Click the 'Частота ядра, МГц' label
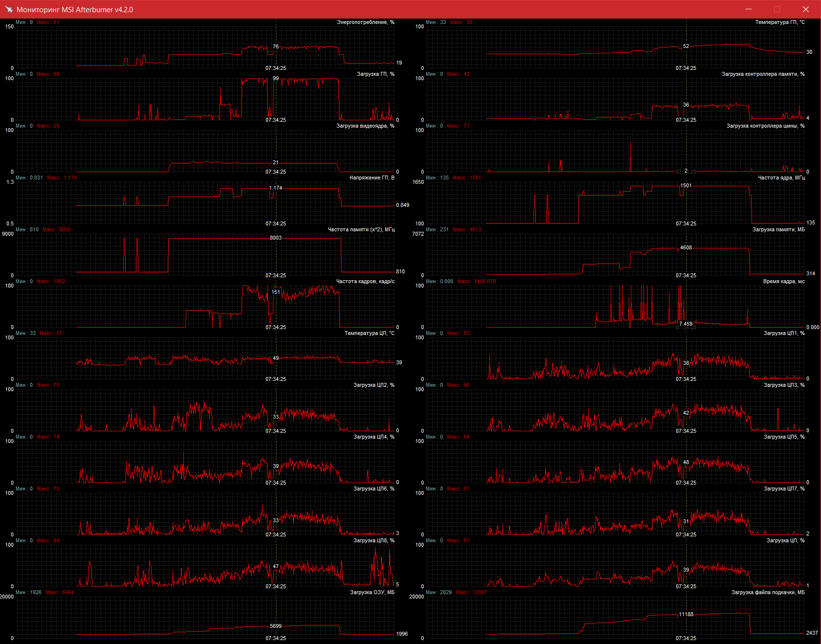The height and width of the screenshot is (644, 821). [781, 178]
